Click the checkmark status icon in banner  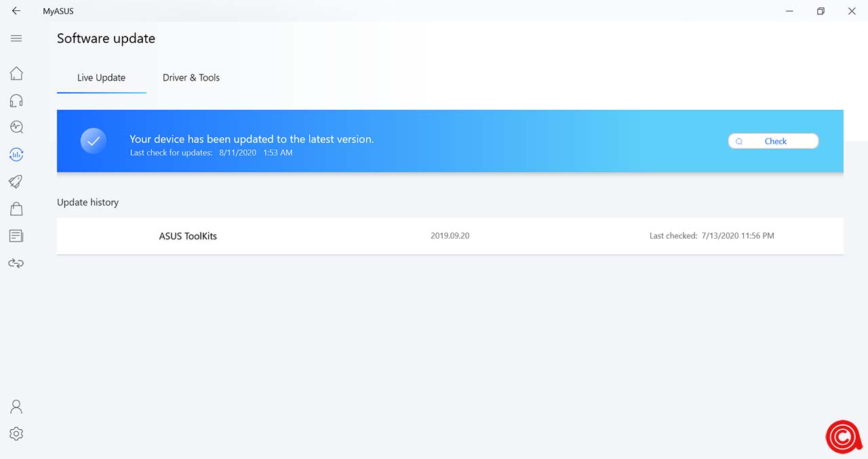pos(94,141)
